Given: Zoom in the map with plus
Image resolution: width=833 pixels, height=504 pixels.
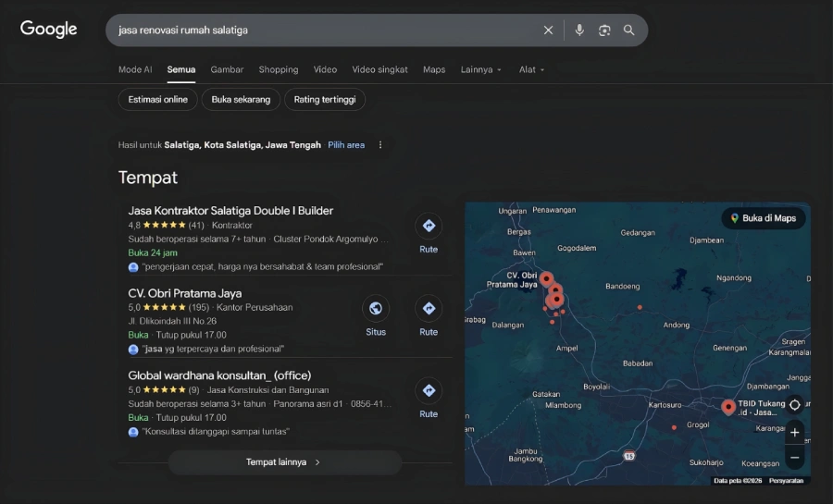Looking at the screenshot, I should [x=795, y=433].
